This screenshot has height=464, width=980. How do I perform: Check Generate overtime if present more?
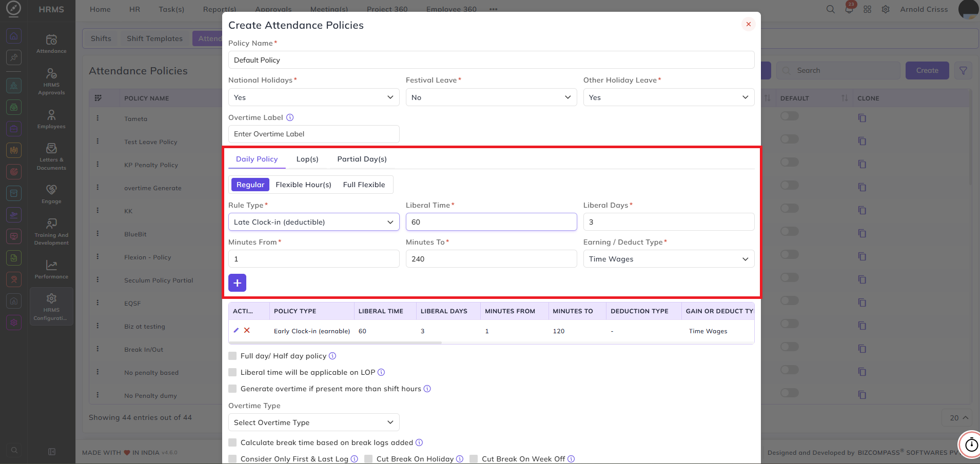coord(232,389)
